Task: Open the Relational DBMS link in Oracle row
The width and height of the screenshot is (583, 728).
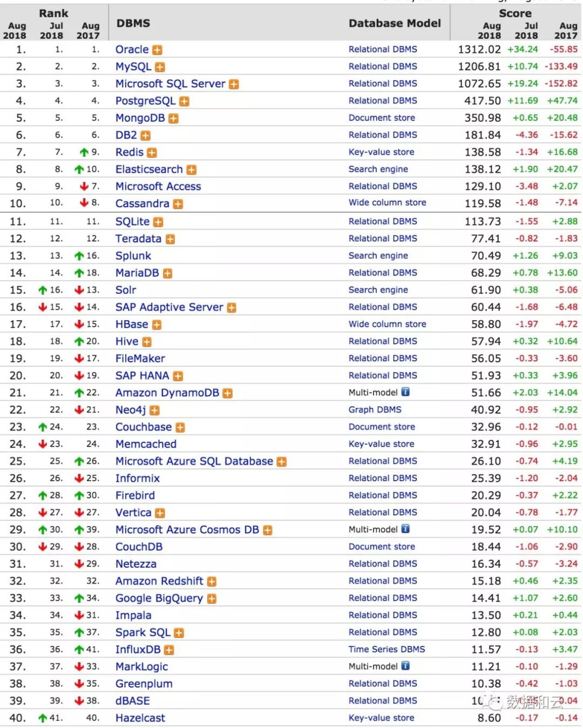Action: coord(383,49)
